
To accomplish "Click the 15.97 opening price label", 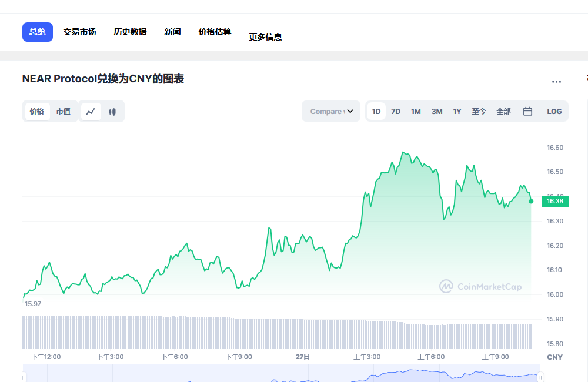I will click(x=33, y=304).
